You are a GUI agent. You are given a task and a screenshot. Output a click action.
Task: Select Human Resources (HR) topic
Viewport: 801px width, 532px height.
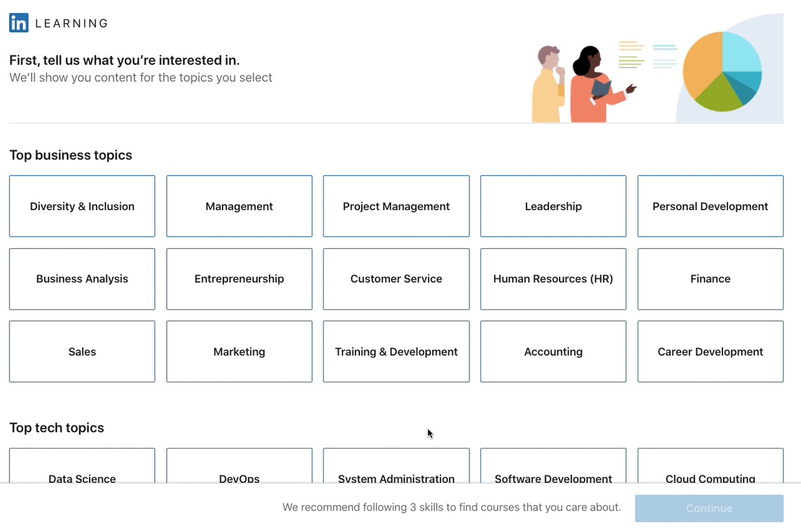coord(553,279)
